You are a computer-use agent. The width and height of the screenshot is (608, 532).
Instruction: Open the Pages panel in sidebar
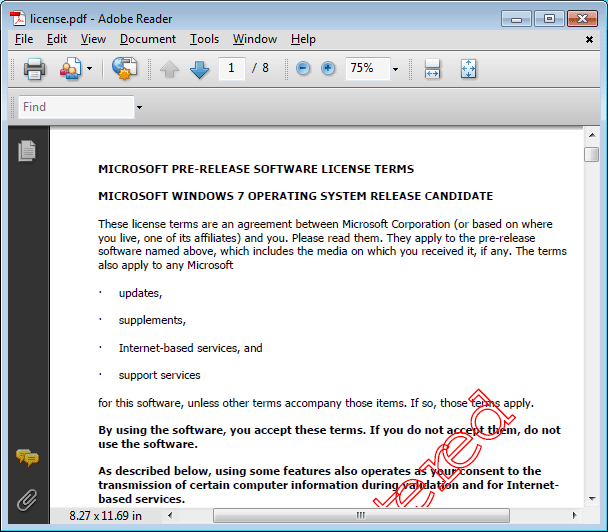point(27,151)
